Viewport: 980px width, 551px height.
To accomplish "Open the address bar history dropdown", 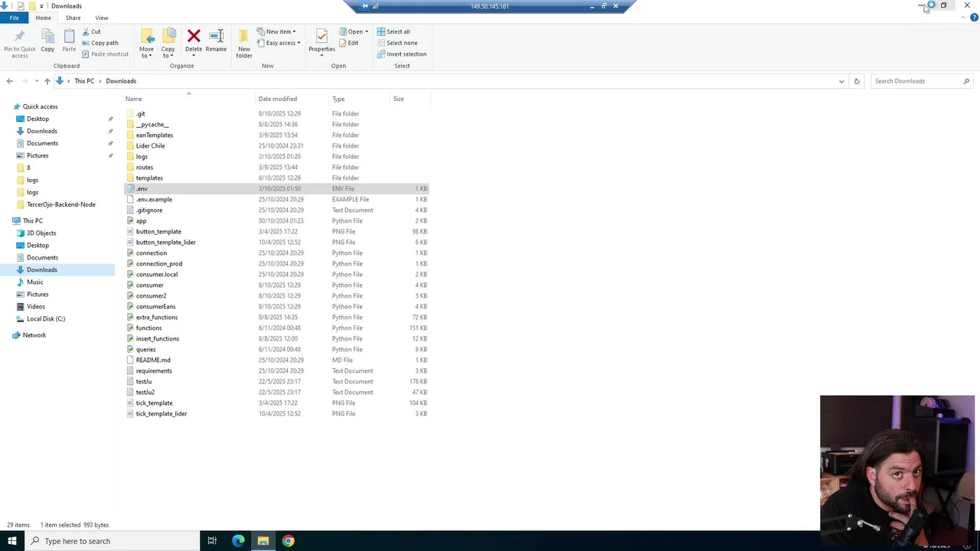I will point(841,81).
